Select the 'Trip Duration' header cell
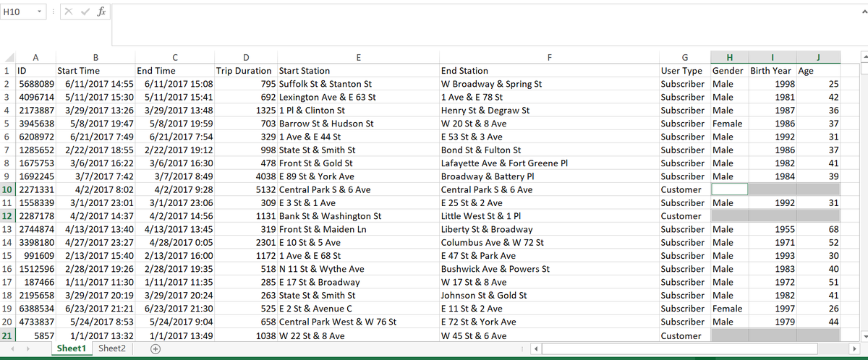Screen dimensions: 868x360 246,71
